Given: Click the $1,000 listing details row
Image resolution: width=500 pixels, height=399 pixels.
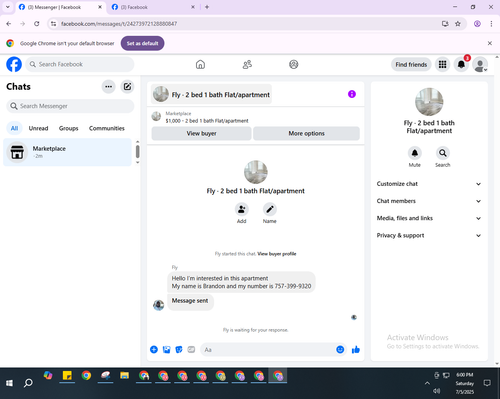Looking at the screenshot, I should pos(256,117).
